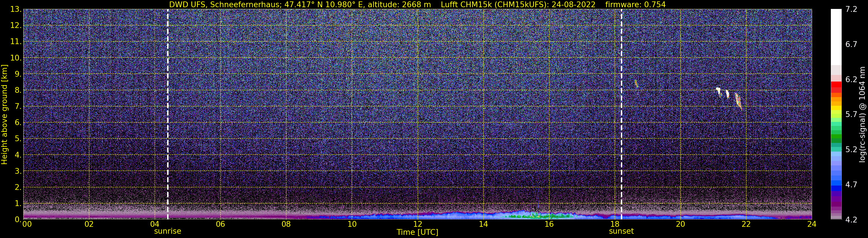Click the height axis tick label 12
Image resolution: width=868 pixels, height=238 pixels.
tap(16, 26)
